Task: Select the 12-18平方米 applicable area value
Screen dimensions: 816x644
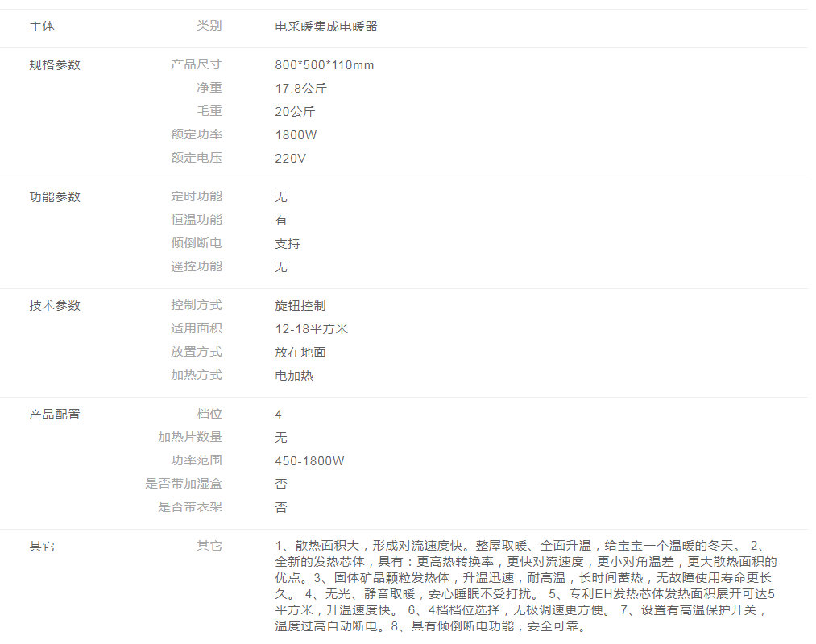Action: pyautogui.click(x=311, y=329)
